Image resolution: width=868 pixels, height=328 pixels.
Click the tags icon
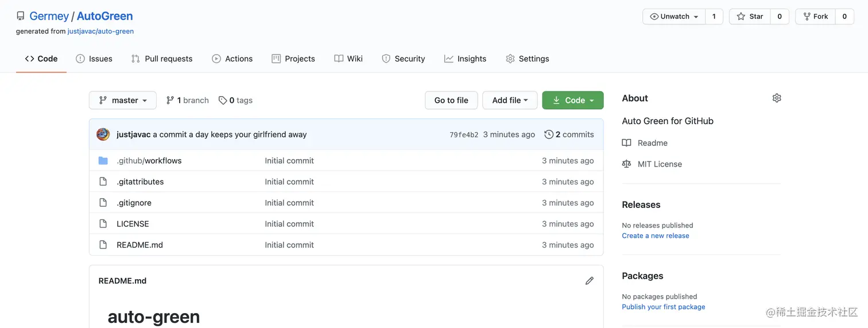[223, 101]
